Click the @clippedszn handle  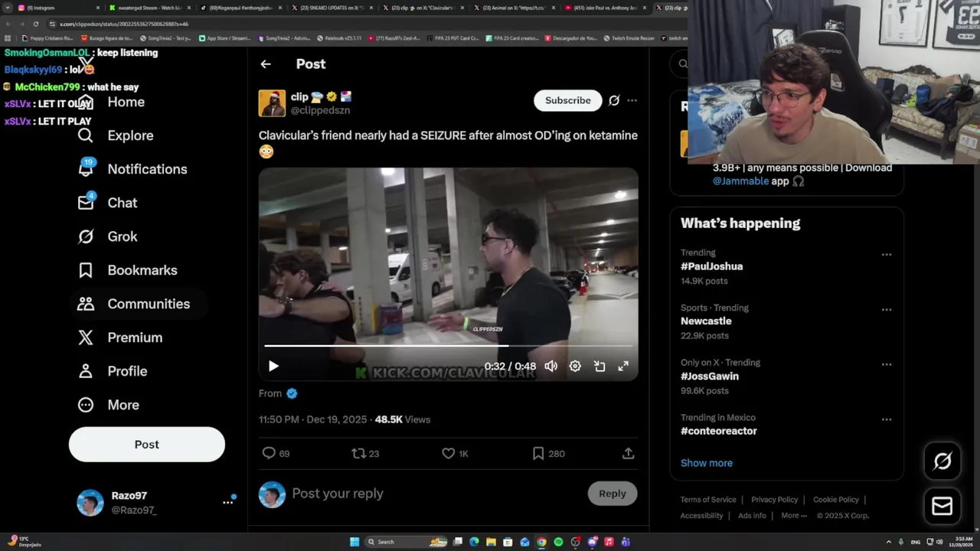[320, 110]
